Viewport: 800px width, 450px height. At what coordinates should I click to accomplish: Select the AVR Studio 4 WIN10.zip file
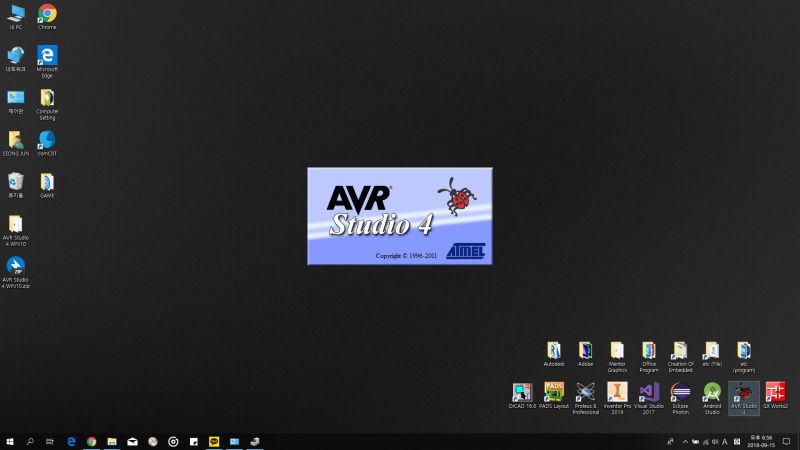coord(15,272)
